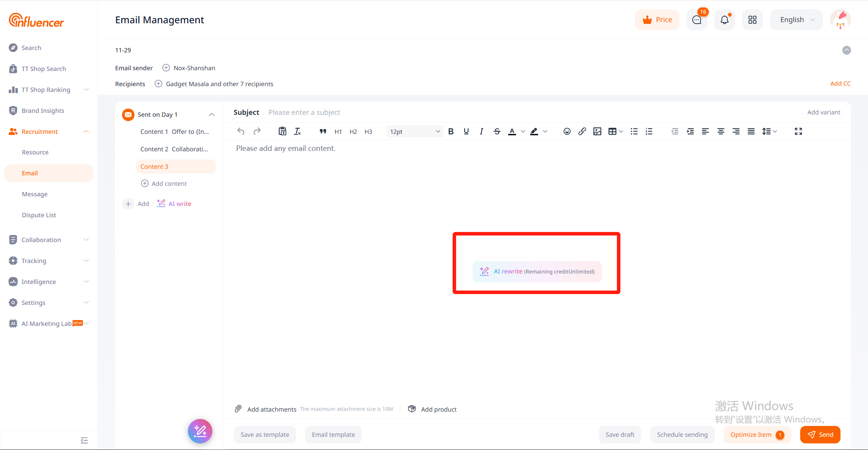Click the Schedule sending button
This screenshot has width=868, height=450.
(682, 434)
